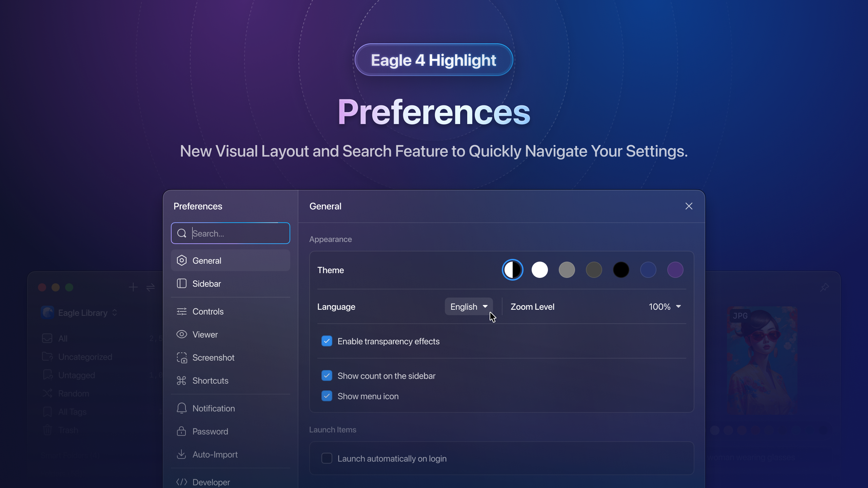Open the Language dropdown showing English
The width and height of the screenshot is (868, 488).
468,306
